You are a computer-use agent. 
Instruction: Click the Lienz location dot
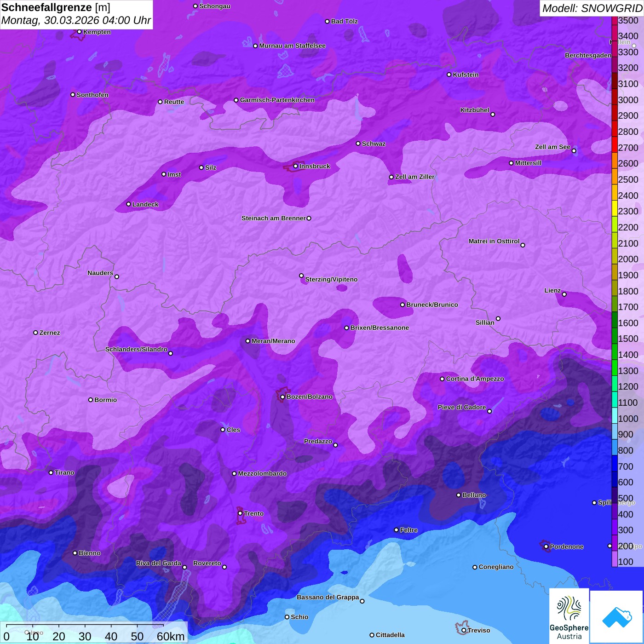coord(564,294)
